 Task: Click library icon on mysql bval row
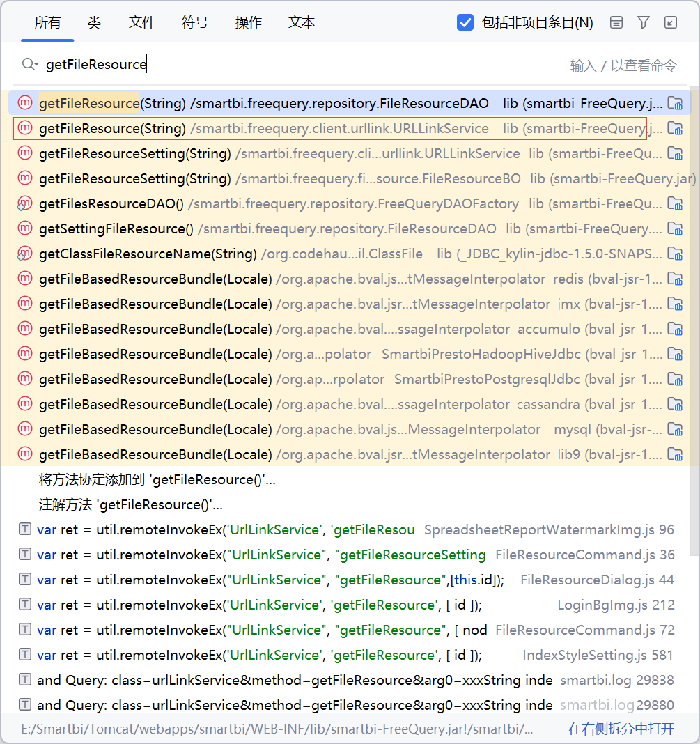tap(675, 429)
